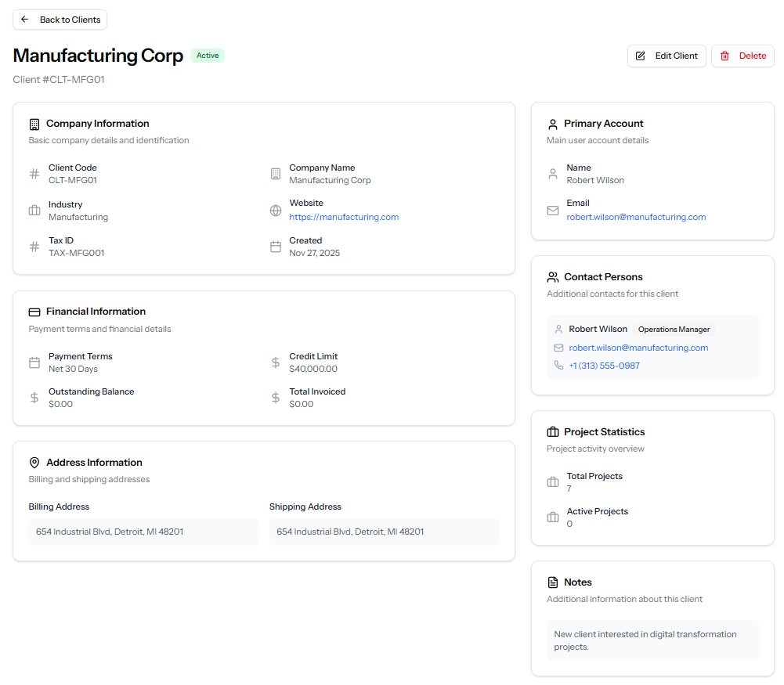Click the dollar icon beside Credit Limit
The width and height of the screenshot is (784, 685).
[275, 362]
